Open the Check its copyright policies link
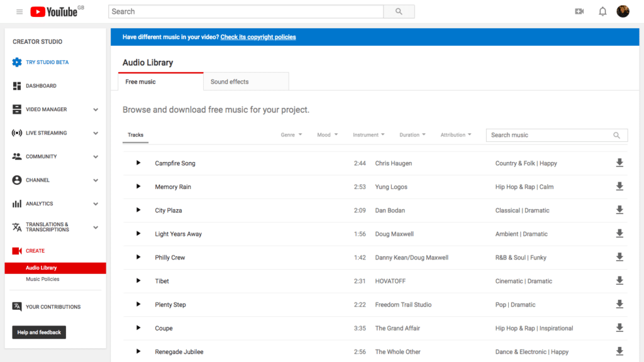 [258, 37]
